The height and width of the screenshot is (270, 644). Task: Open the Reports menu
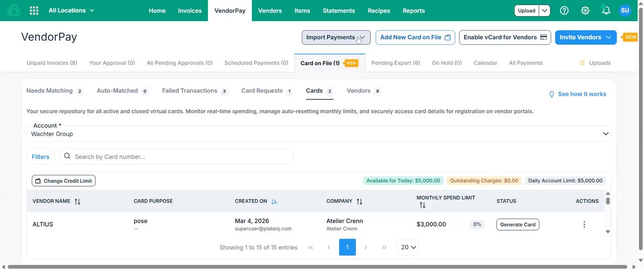414,11
